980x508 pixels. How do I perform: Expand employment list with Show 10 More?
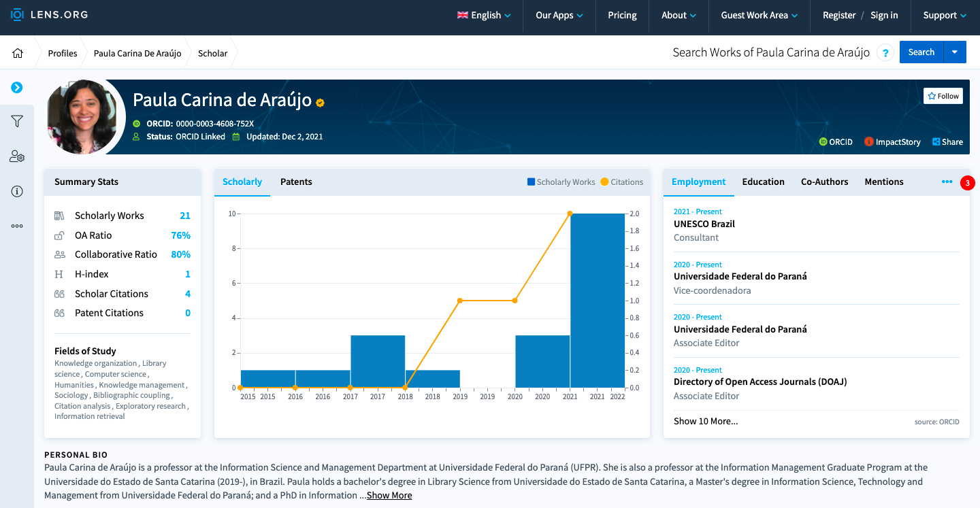pyautogui.click(x=706, y=421)
